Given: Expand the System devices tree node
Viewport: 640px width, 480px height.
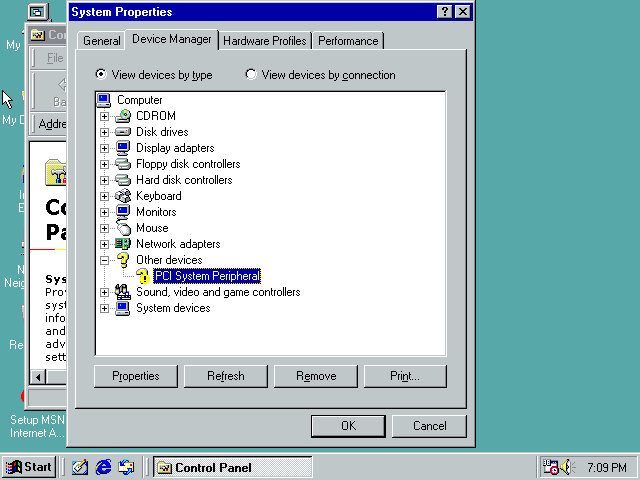Looking at the screenshot, I should 104,308.
